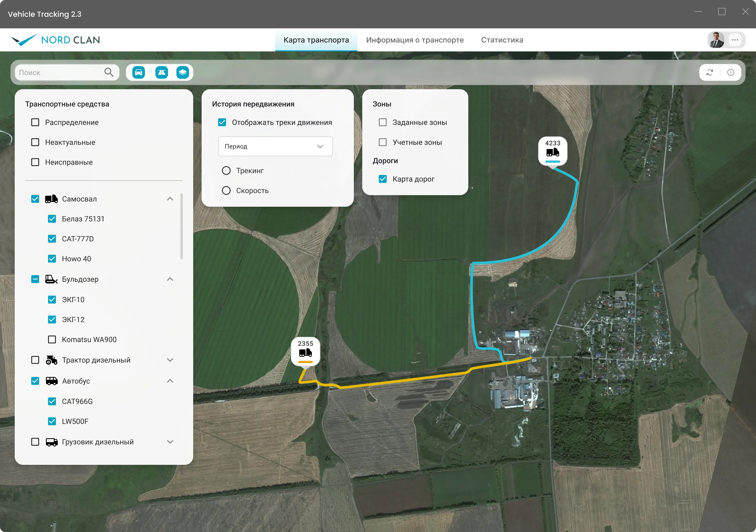Select vehicle marker 4233 on map
Image resolution: width=756 pixels, height=532 pixels.
pyautogui.click(x=553, y=151)
